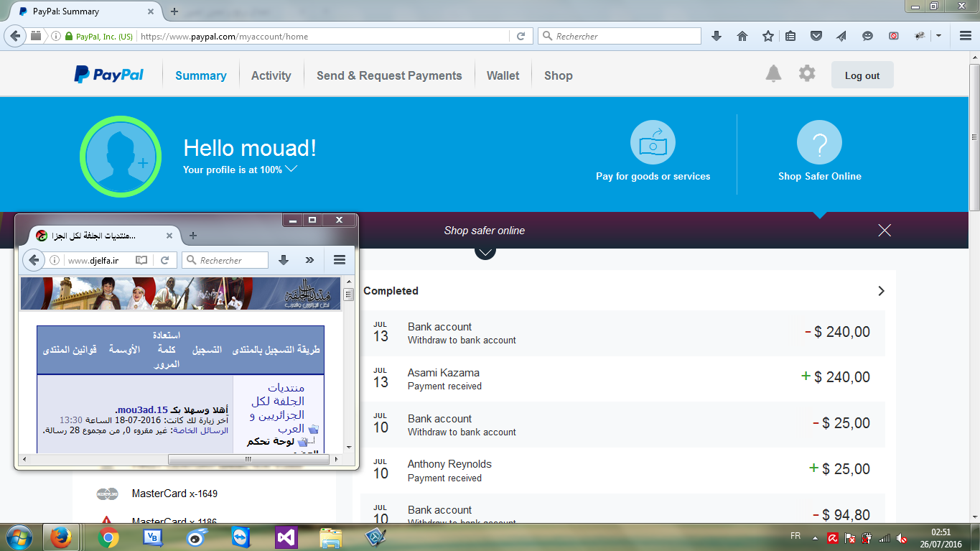This screenshot has width=980, height=551.
Task: Open Google Chrome from taskbar
Action: 108,537
